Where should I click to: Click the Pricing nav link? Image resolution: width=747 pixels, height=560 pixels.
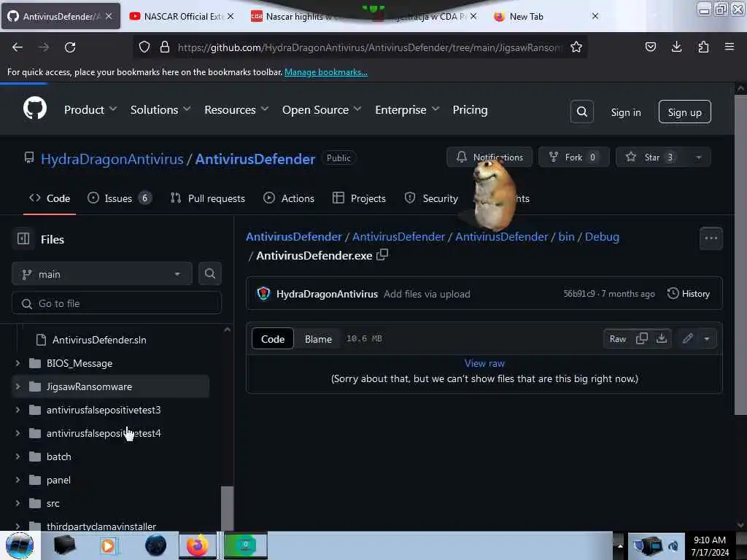(470, 110)
